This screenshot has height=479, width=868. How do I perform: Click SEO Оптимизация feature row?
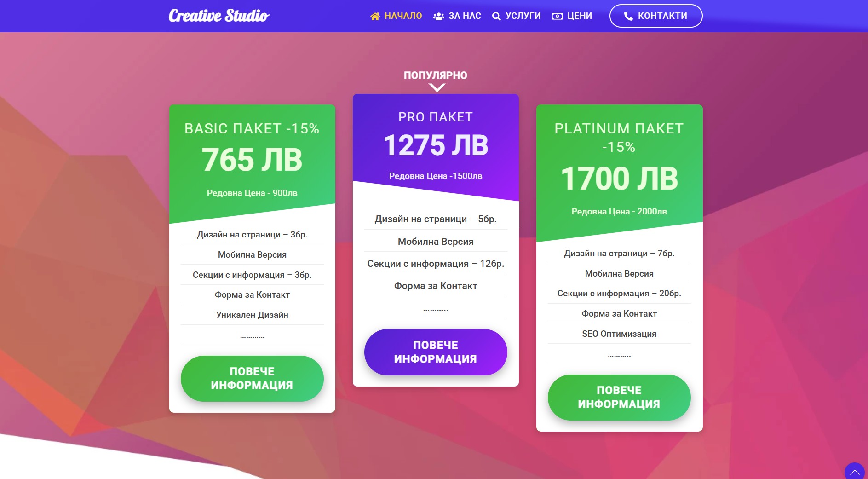619,334
